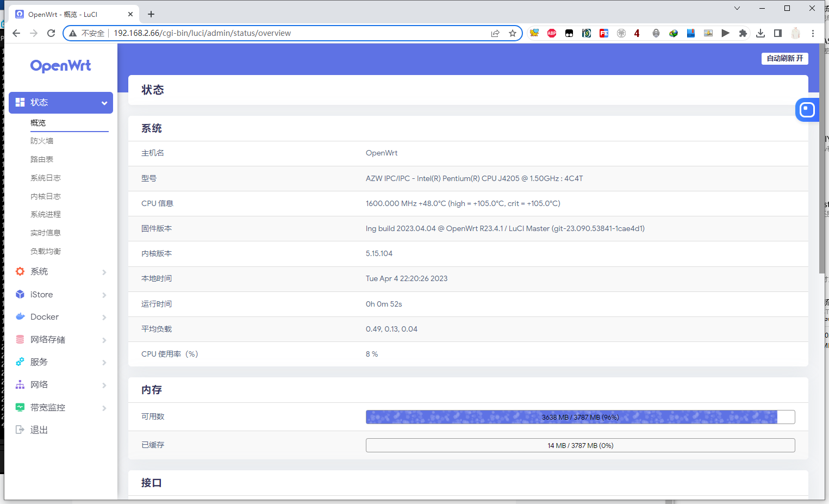
Task: Click the 可用数 memory progress bar
Action: point(580,417)
